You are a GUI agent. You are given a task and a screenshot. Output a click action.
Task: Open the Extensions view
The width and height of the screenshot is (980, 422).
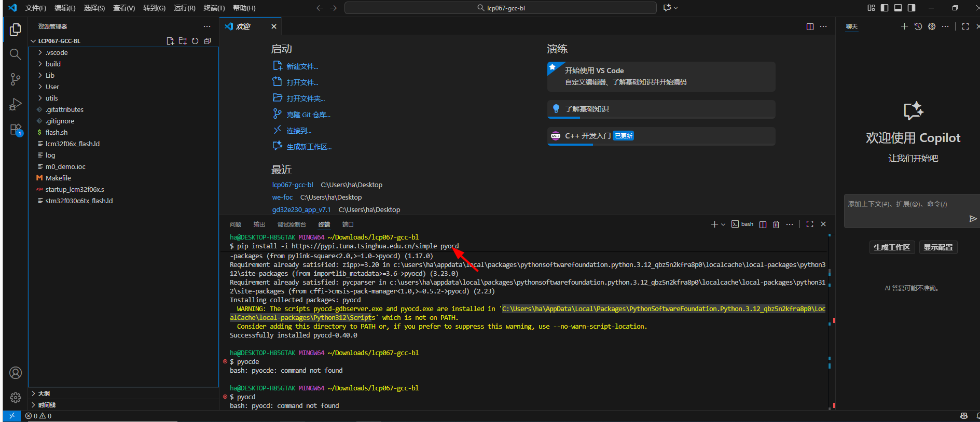(x=16, y=130)
